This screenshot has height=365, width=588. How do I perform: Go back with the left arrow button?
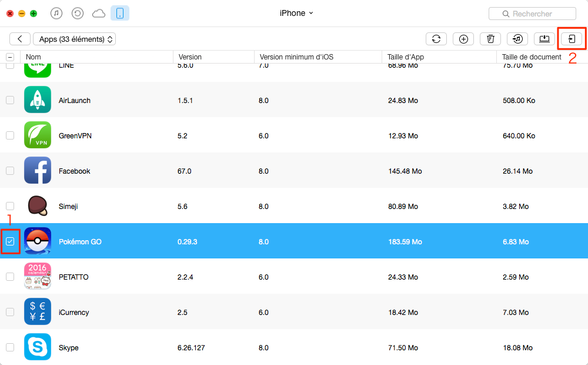(20, 39)
